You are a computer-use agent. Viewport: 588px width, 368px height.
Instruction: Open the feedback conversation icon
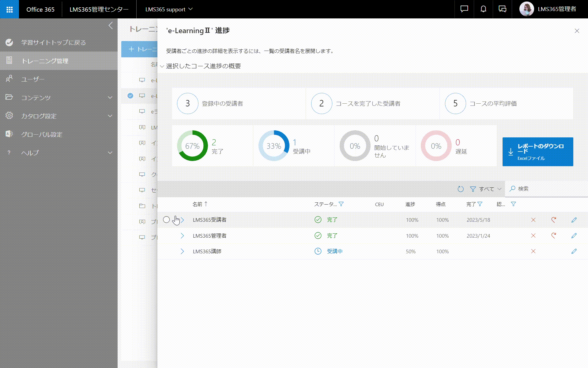pyautogui.click(x=502, y=9)
